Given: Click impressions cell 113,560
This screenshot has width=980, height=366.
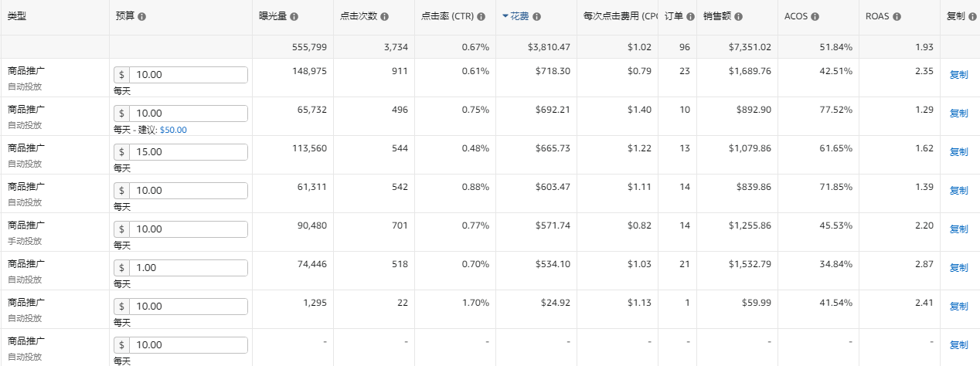Looking at the screenshot, I should [x=309, y=148].
